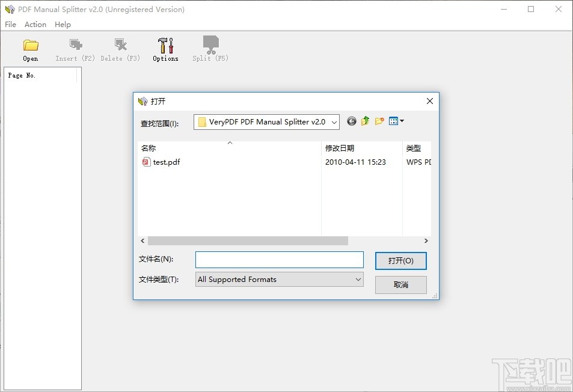Open the Options tool

(x=165, y=48)
